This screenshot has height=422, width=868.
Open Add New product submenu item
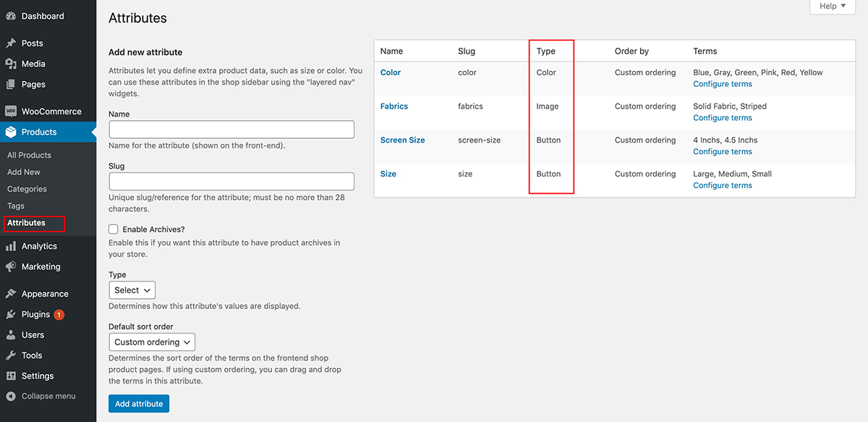tap(24, 172)
